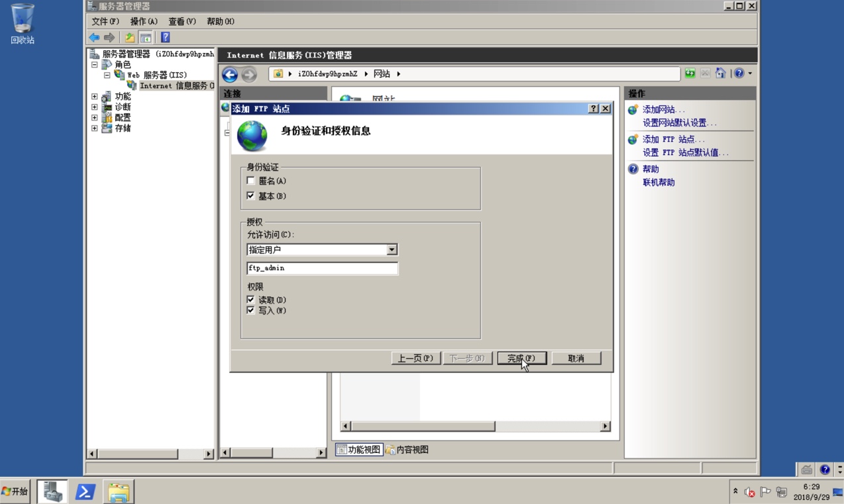Click 设置 FTP 站点默认值... link

pos(686,153)
